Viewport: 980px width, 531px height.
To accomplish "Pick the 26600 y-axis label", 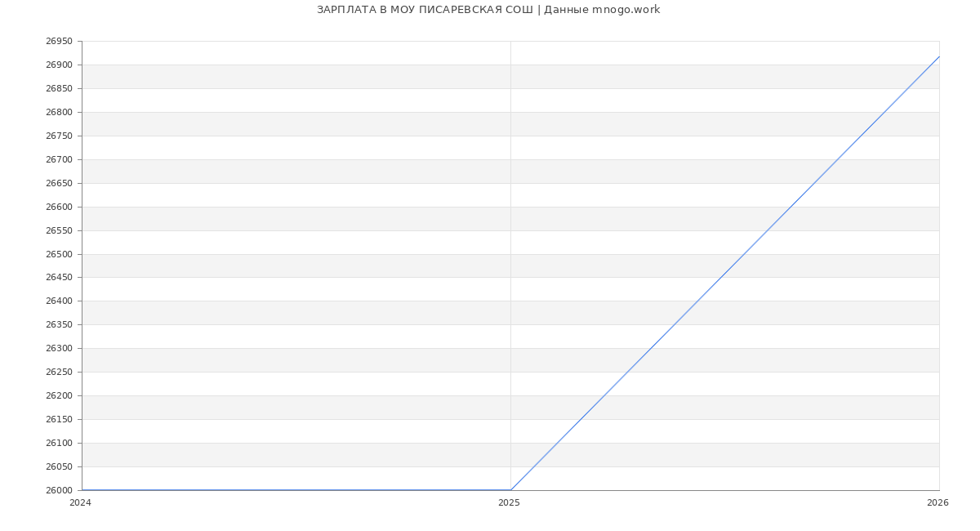I will (x=59, y=207).
